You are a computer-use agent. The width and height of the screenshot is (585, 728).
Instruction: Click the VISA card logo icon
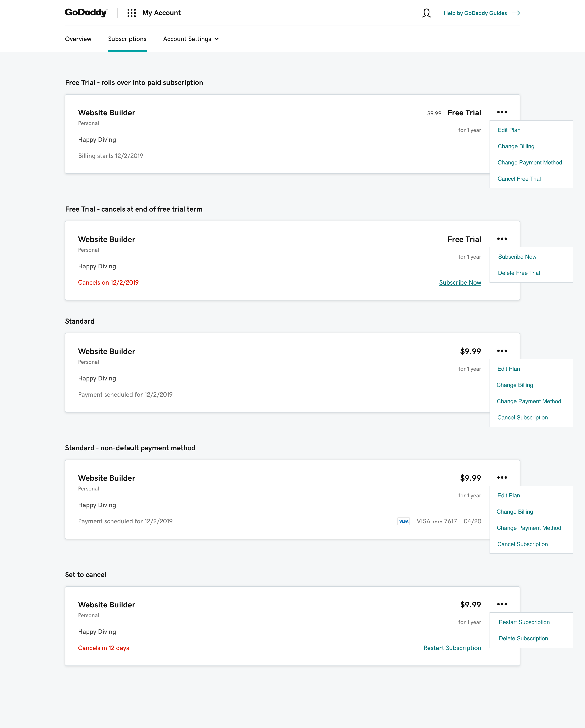[403, 521]
